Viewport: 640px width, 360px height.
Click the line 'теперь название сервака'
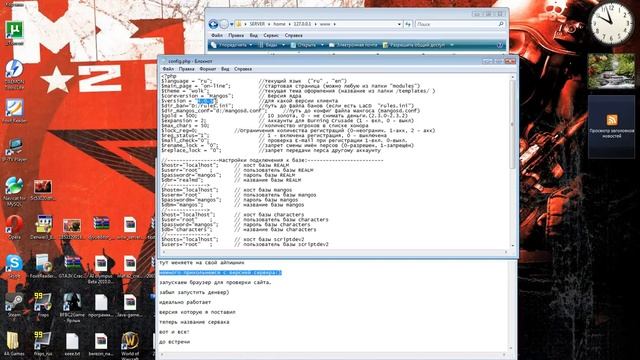[x=194, y=322]
